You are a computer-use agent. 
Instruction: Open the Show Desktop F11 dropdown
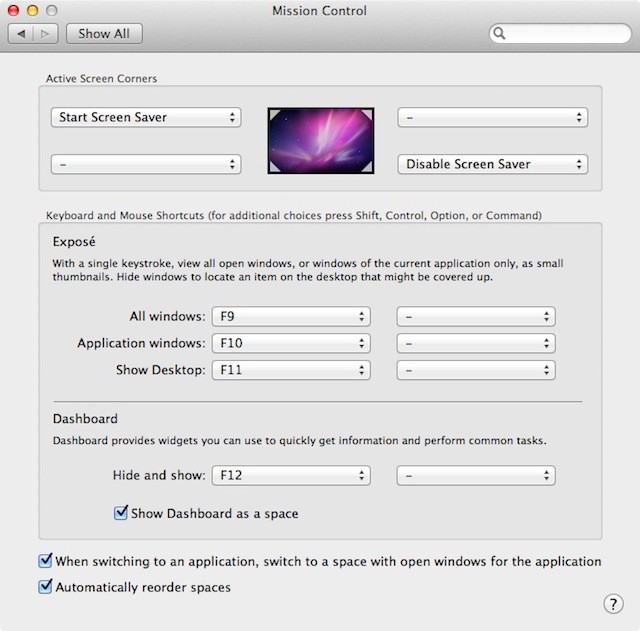291,370
